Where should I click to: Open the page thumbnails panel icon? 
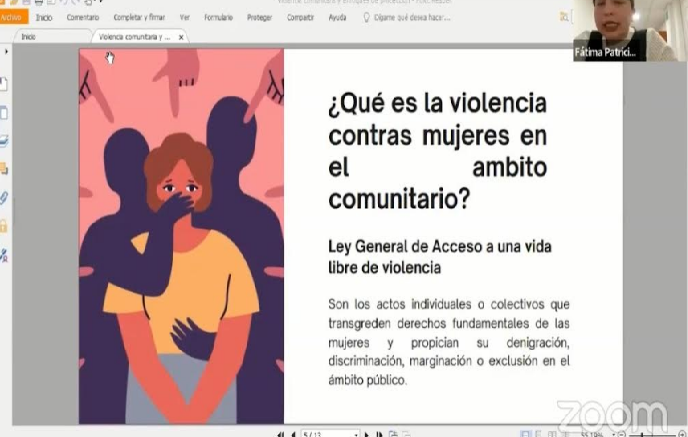click(x=4, y=112)
